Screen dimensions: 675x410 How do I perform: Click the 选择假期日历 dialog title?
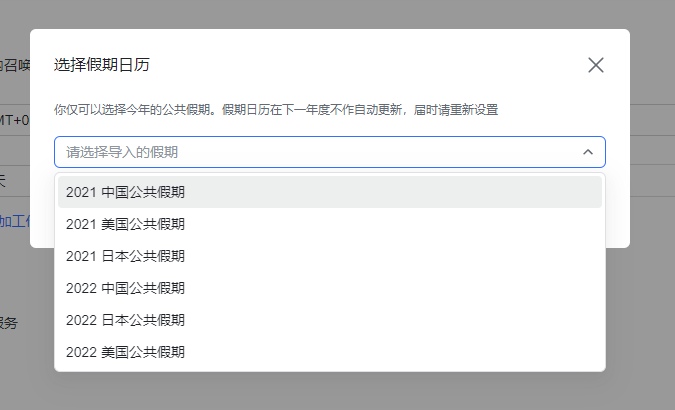pyautogui.click(x=102, y=65)
